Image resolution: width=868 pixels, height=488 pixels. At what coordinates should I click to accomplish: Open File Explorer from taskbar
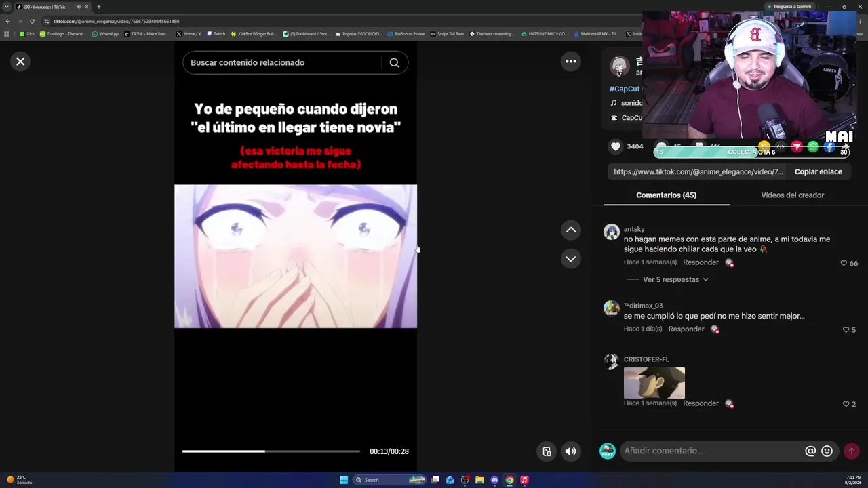click(x=479, y=480)
